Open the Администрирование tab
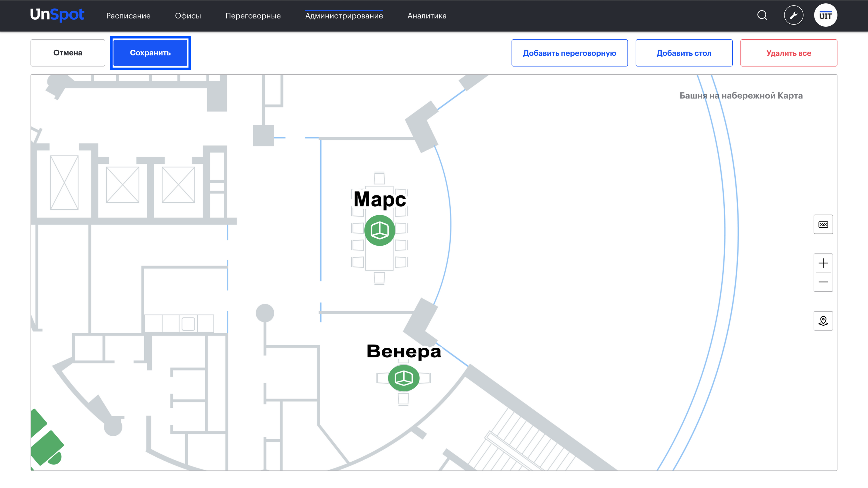868x488 pixels. (x=344, y=16)
